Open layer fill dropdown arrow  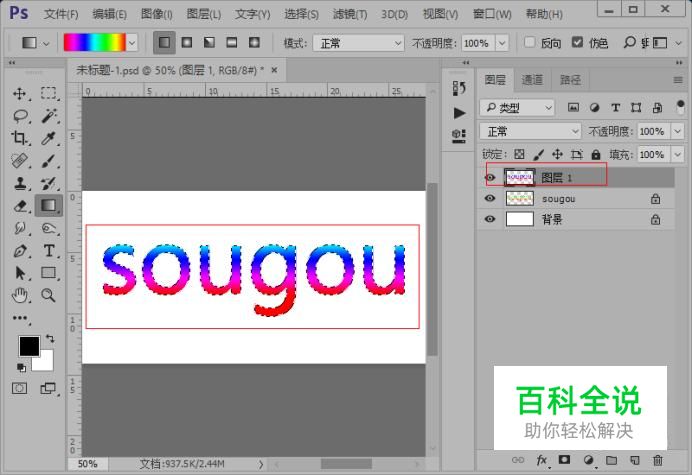pos(677,155)
